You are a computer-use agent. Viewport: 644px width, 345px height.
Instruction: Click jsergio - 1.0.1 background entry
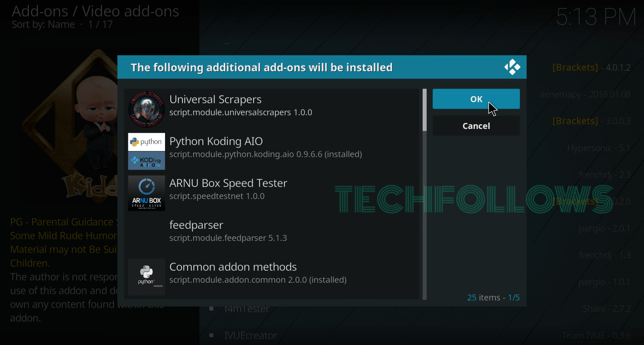click(x=605, y=282)
